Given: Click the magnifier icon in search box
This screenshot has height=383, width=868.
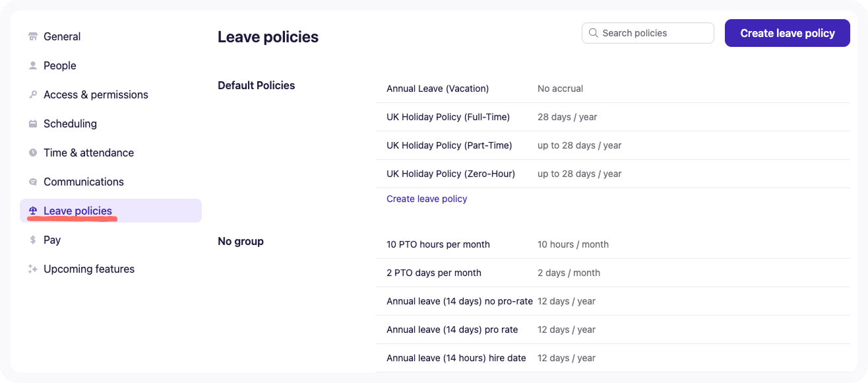Looking at the screenshot, I should tap(594, 33).
